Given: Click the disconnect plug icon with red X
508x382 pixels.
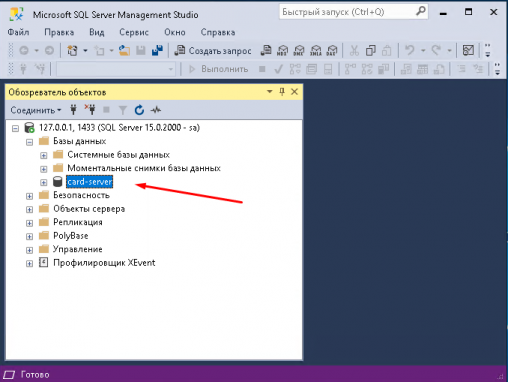Looking at the screenshot, I should 90,110.
